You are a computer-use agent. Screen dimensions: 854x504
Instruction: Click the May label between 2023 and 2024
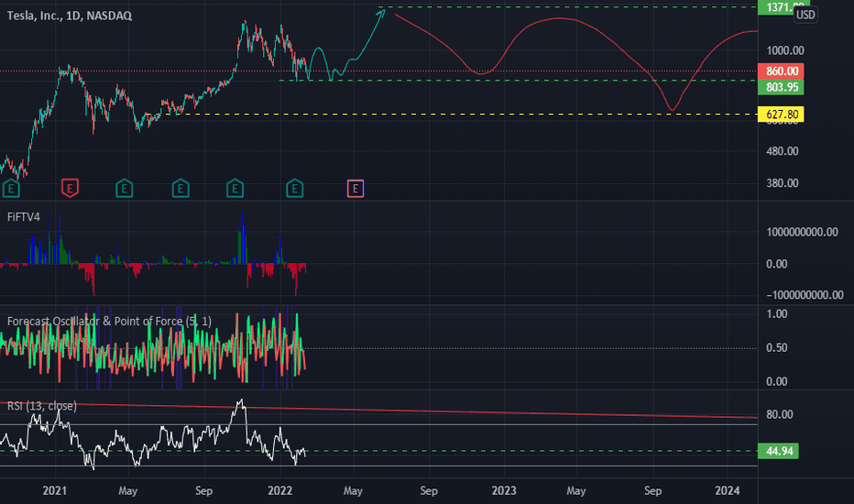tap(575, 491)
